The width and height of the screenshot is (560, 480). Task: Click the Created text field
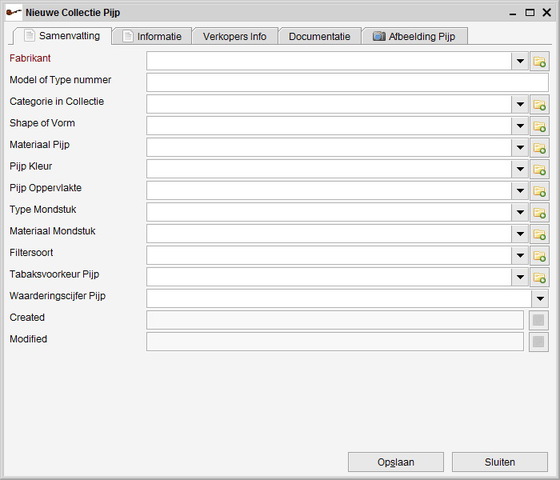(335, 320)
